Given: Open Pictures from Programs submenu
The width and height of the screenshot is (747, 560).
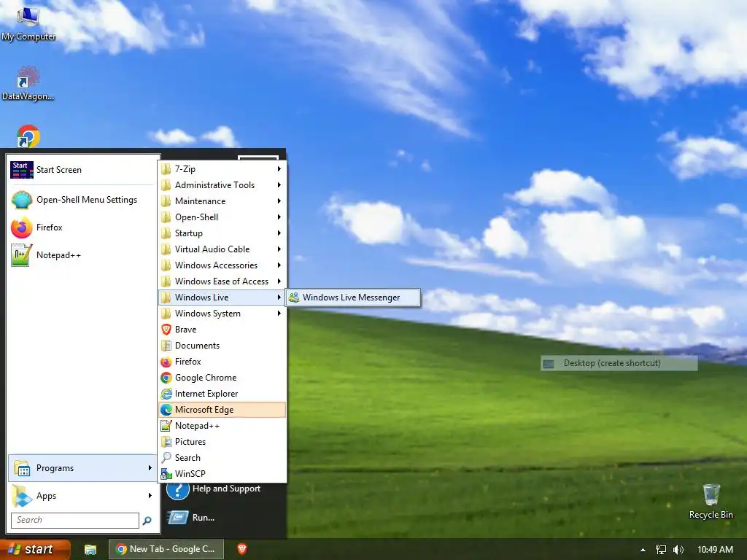Looking at the screenshot, I should click(x=222, y=442).
